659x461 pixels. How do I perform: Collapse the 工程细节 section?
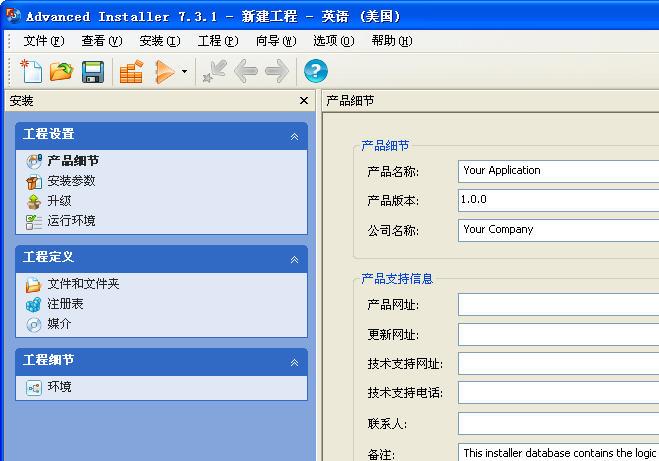pos(294,362)
